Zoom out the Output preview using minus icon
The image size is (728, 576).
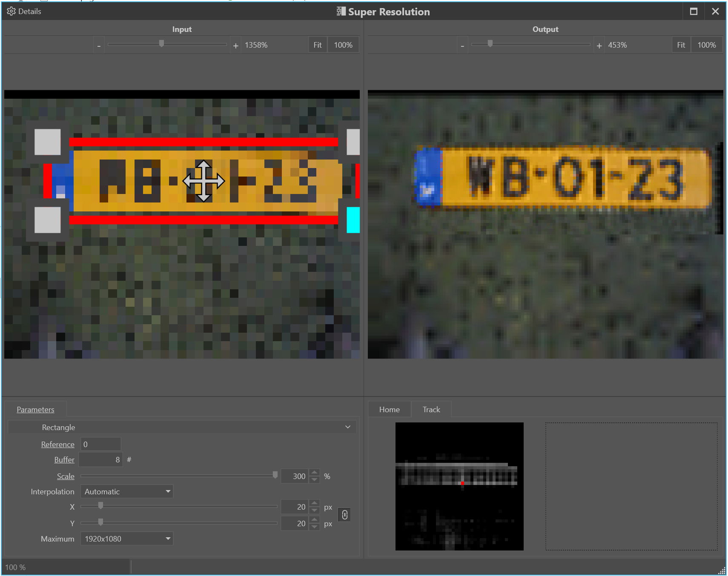pos(462,45)
